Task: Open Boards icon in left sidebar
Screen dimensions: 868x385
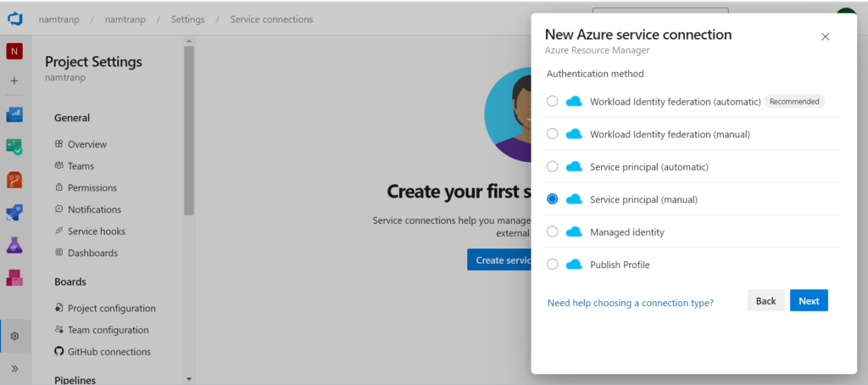Action: pos(14,146)
